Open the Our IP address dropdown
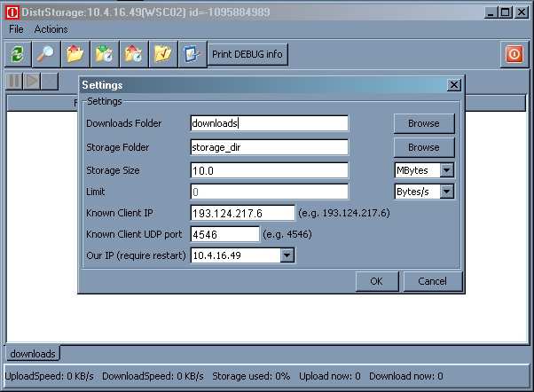This screenshot has height=392, width=534. pos(287,255)
